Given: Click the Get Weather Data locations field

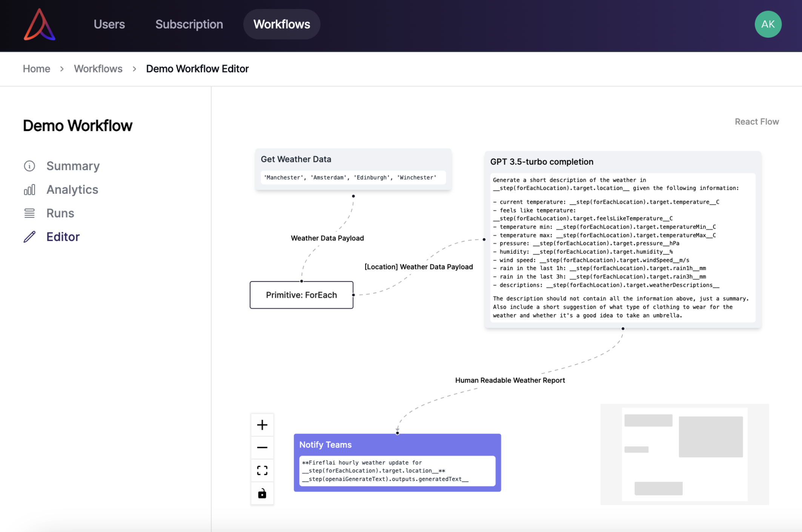Looking at the screenshot, I should pos(353,177).
